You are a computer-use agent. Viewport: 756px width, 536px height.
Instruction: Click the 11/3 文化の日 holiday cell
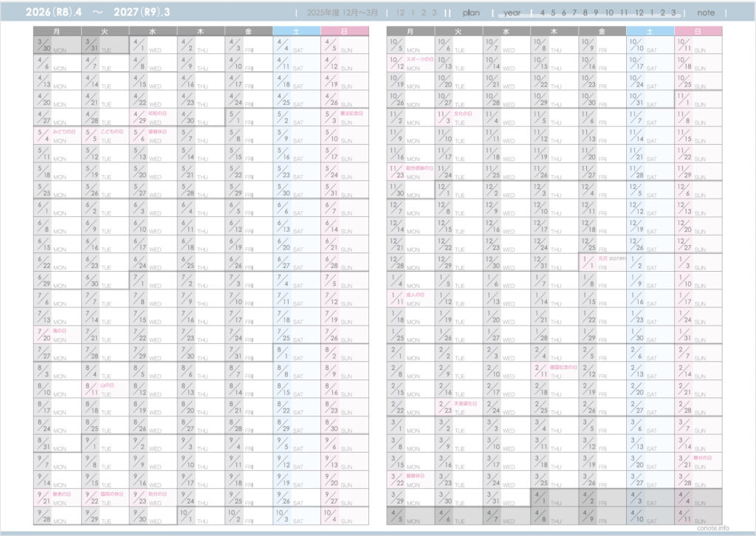coord(458,117)
